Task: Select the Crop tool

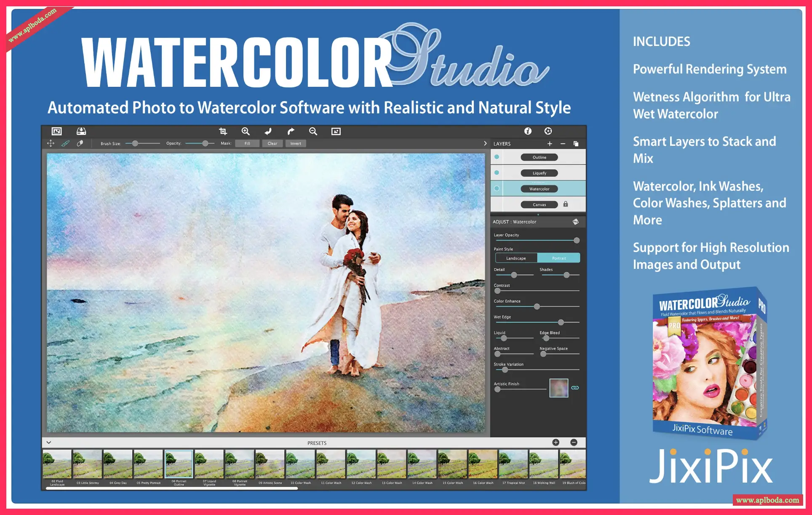Action: 223,131
